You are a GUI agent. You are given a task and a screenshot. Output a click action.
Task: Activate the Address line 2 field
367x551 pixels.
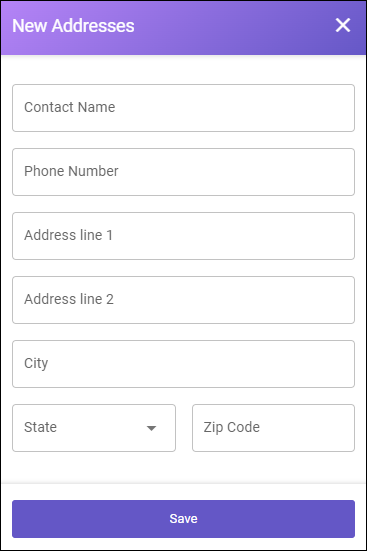tap(183, 300)
